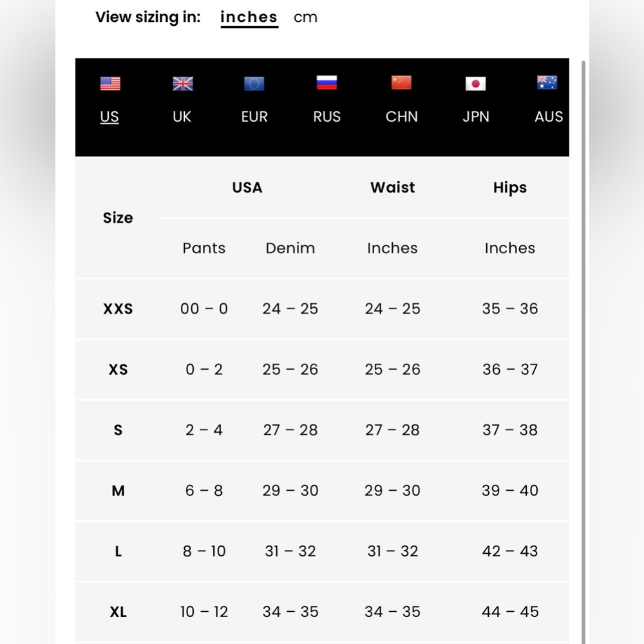This screenshot has height=644, width=644.
Task: Click the Russian flag icon
Action: 327,83
